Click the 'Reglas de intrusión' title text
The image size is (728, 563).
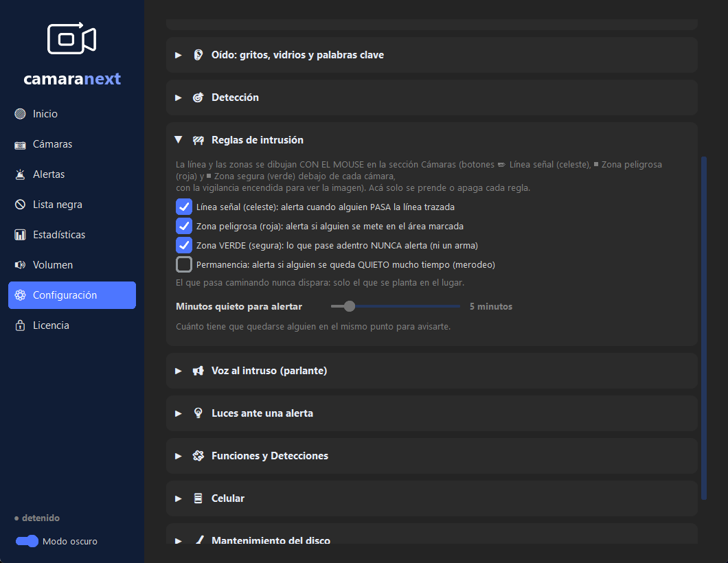pyautogui.click(x=258, y=140)
